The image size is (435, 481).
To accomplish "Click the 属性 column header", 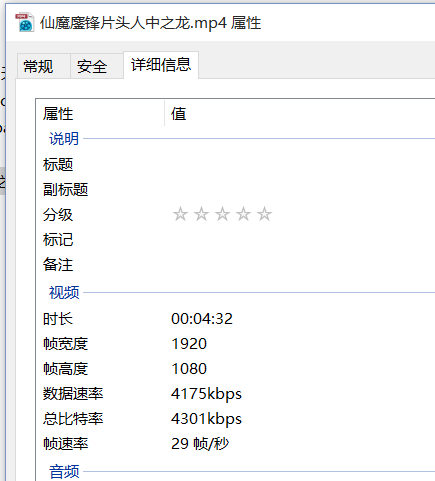I will 100,114.
